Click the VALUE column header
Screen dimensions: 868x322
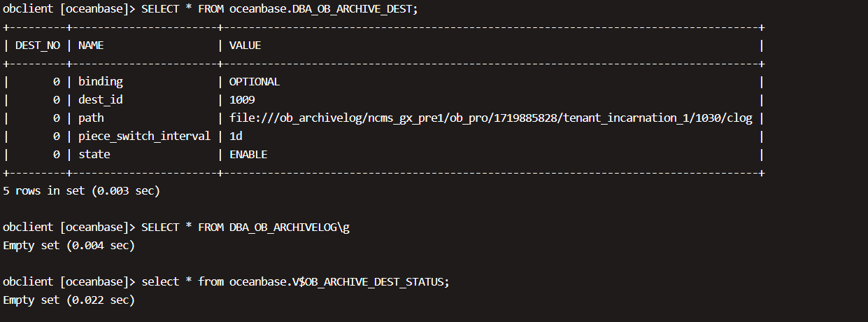coord(245,45)
